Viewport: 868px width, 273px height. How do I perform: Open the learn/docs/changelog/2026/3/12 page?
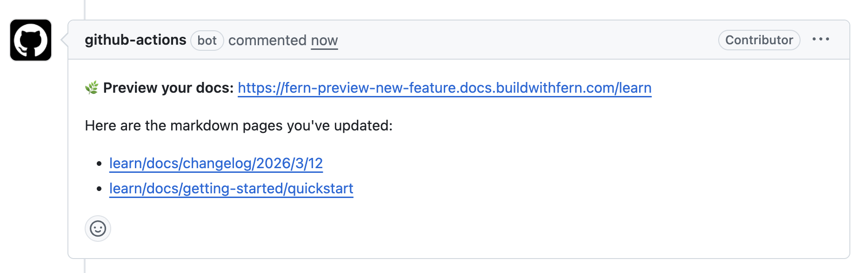pos(216,163)
